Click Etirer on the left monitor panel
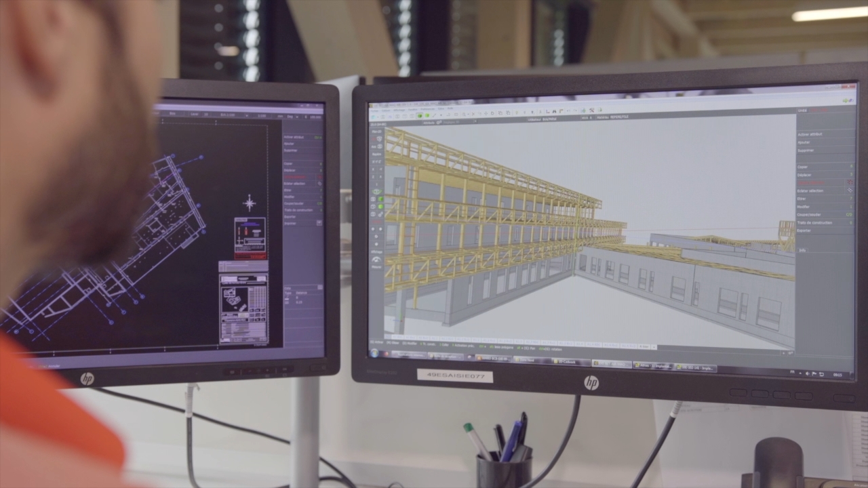The height and width of the screenshot is (488, 868). (288, 190)
